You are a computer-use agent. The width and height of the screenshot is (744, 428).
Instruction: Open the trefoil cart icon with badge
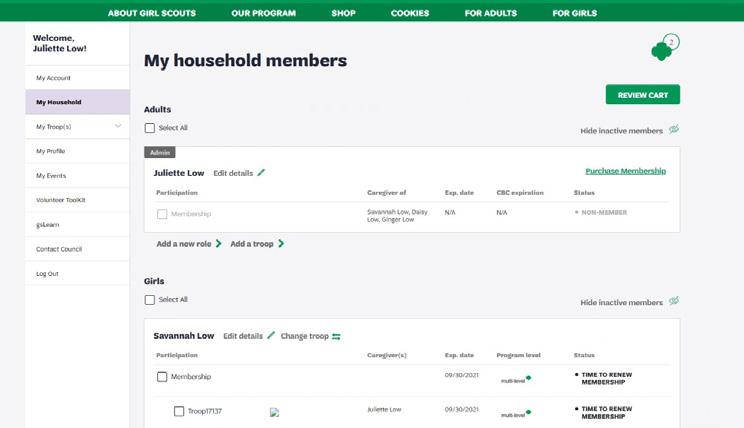665,47
